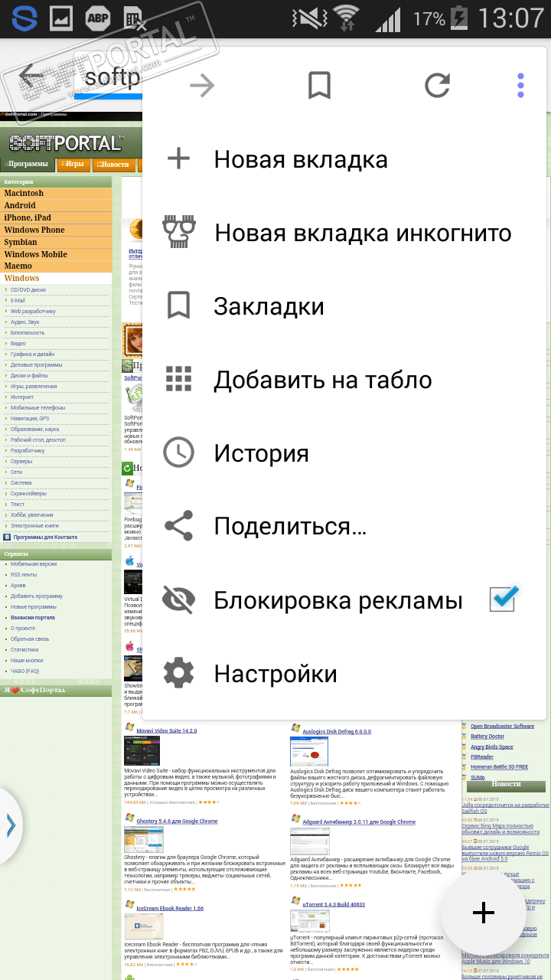Open RSS ленты service link
This screenshot has width=551, height=980.
click(24, 575)
